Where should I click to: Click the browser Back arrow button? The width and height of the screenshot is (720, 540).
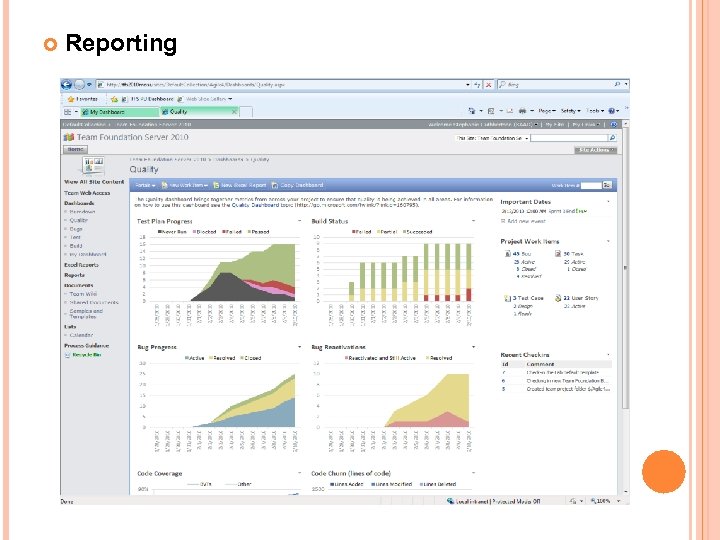(67, 85)
